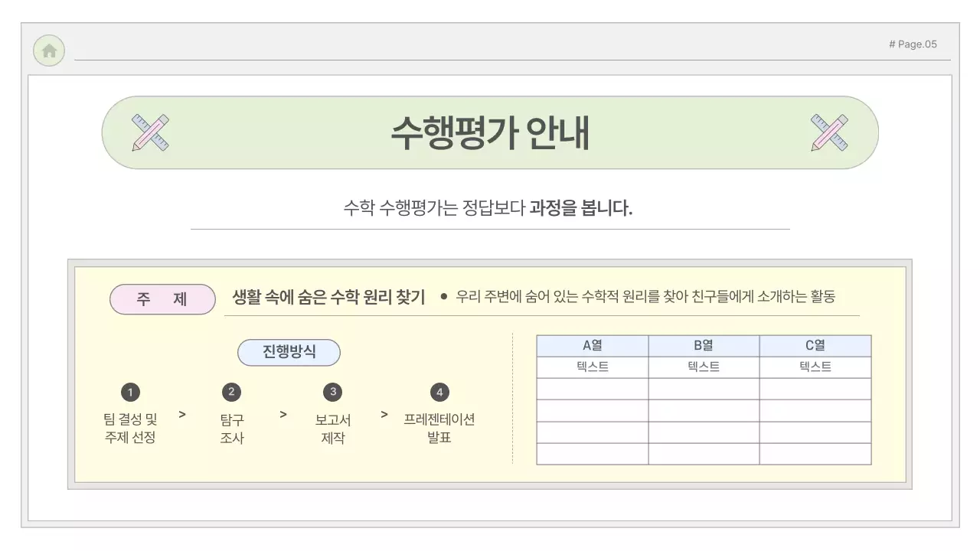Select the B열 column header
The width and height of the screenshot is (980, 551).
pos(704,344)
